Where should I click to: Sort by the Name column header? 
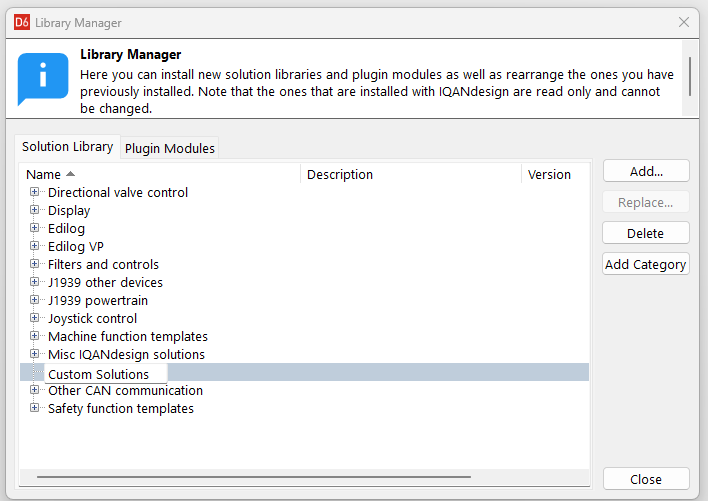coord(160,174)
